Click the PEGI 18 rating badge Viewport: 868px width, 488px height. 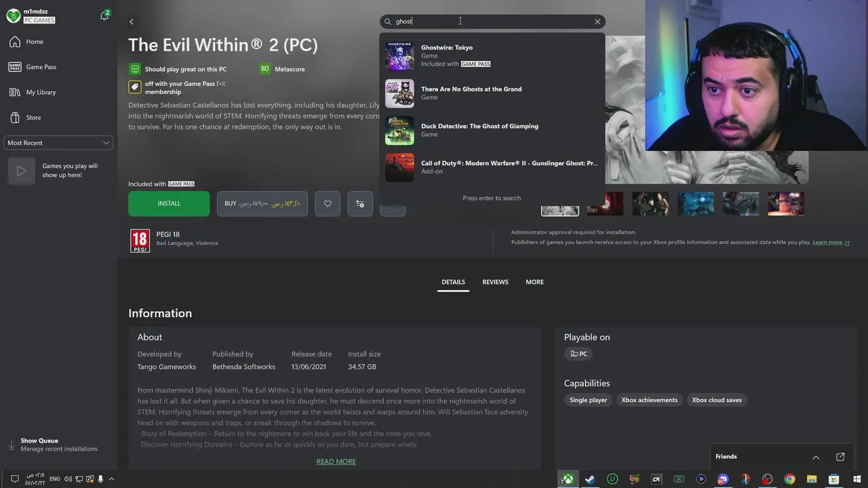(x=140, y=241)
